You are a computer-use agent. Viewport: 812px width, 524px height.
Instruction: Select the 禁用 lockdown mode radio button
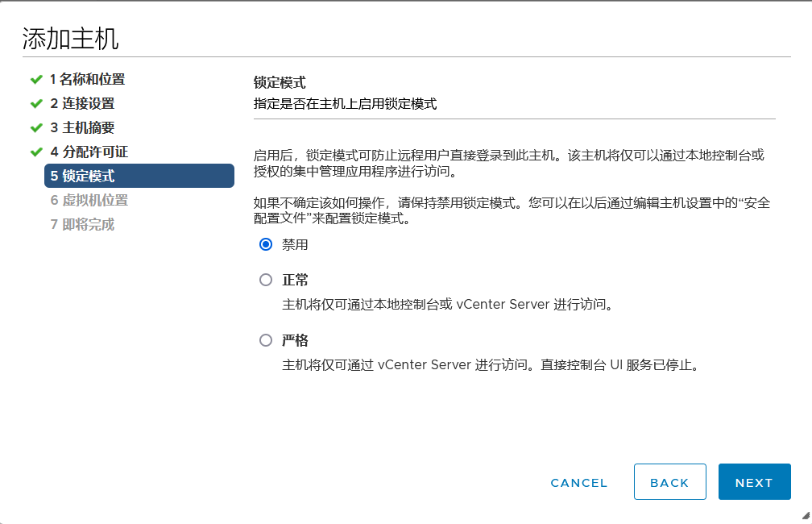point(266,244)
